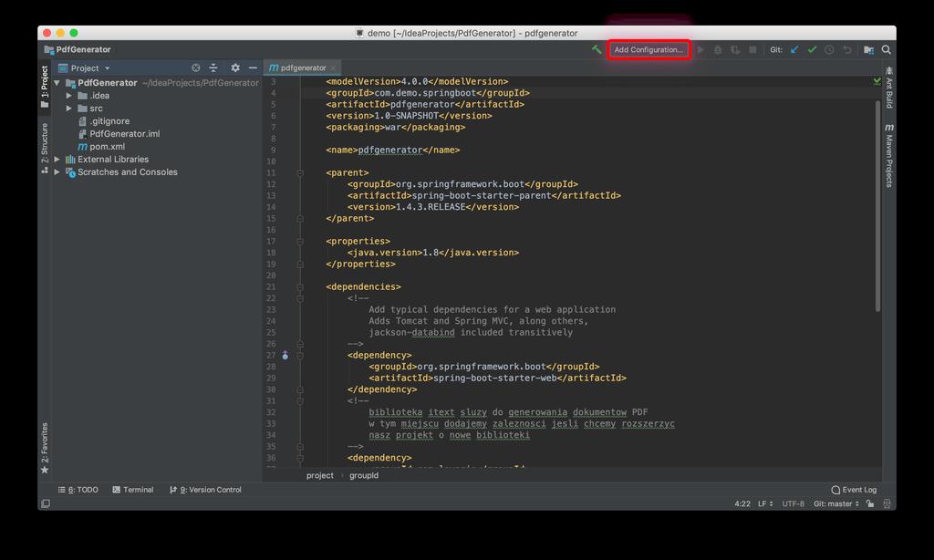This screenshot has height=560, width=934.
Task: Open the 2: Structure tool window tab
Action: pos(45,147)
